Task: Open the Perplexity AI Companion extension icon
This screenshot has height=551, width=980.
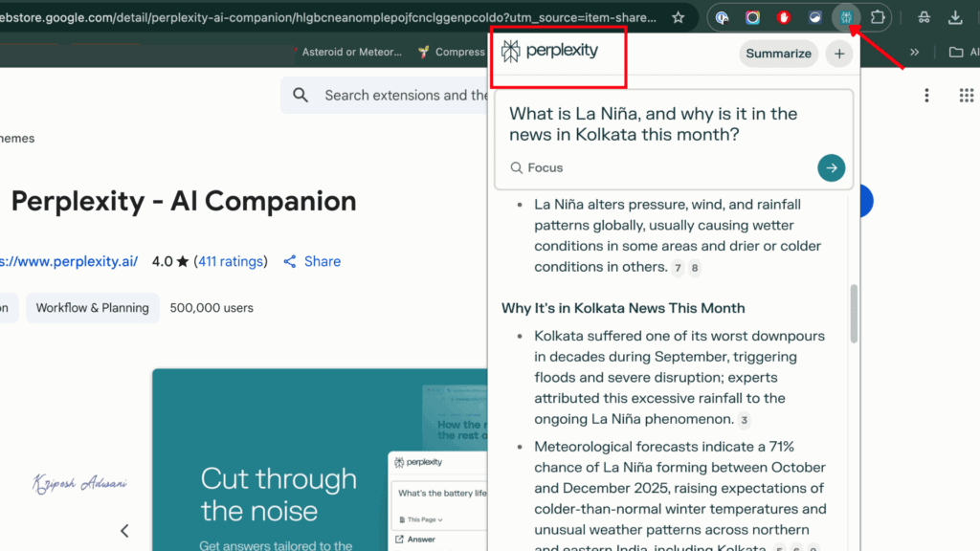Action: [x=847, y=17]
